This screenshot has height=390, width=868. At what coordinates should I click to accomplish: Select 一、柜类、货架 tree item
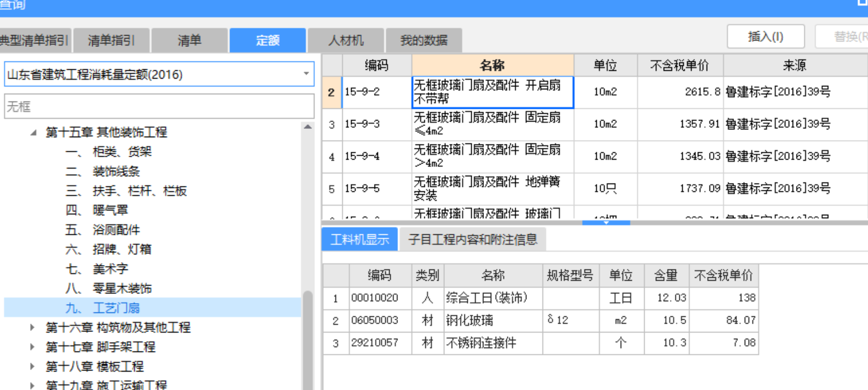[108, 152]
